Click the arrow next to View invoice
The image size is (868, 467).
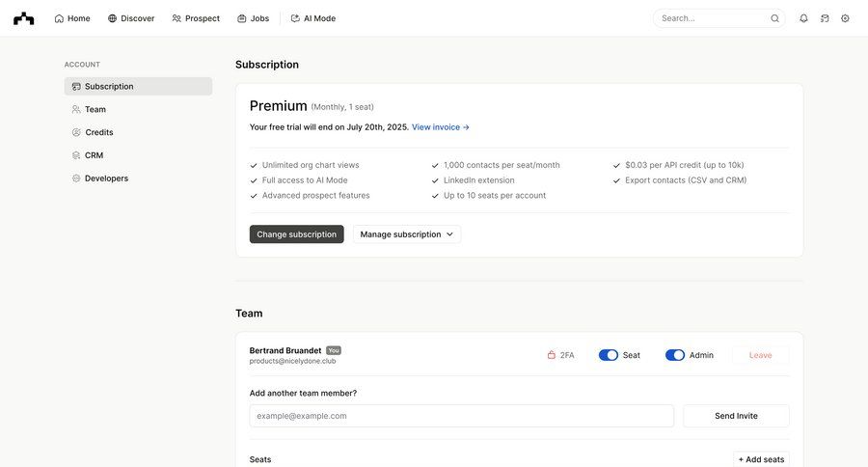466,127
